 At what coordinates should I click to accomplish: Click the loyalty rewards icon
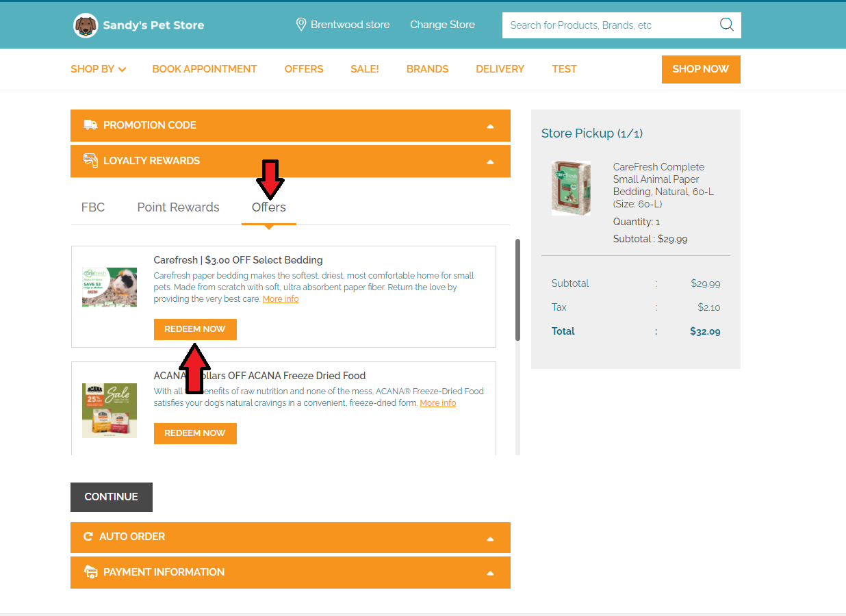(x=90, y=161)
